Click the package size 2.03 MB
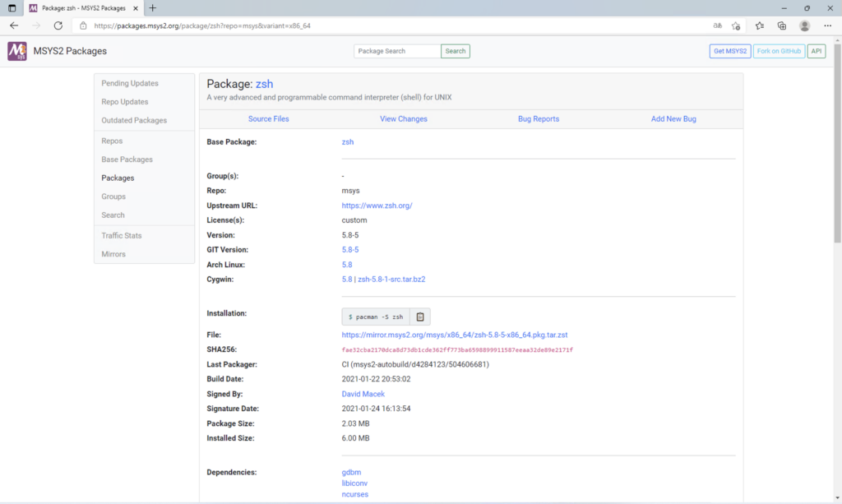Screen dimensions: 842x504 [355, 423]
